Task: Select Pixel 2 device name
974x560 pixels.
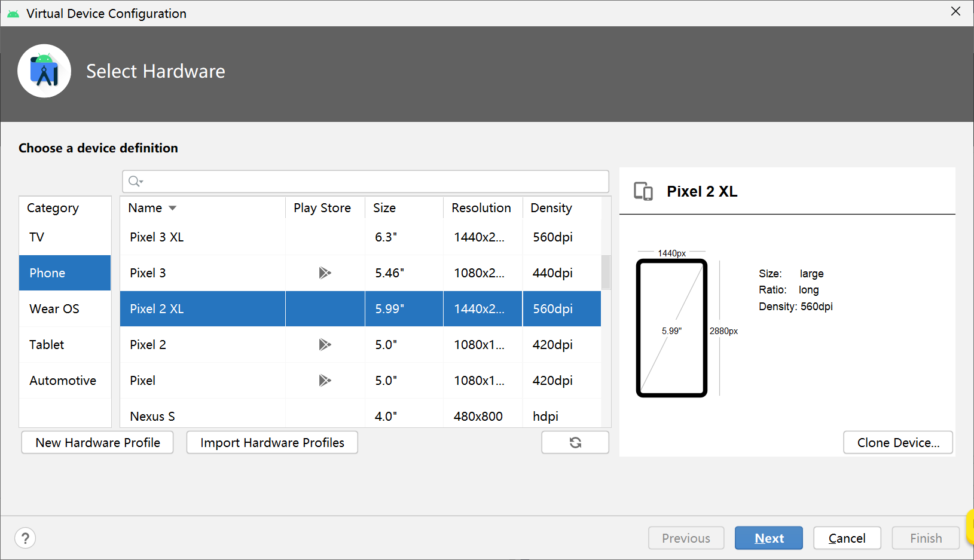Action: click(148, 345)
